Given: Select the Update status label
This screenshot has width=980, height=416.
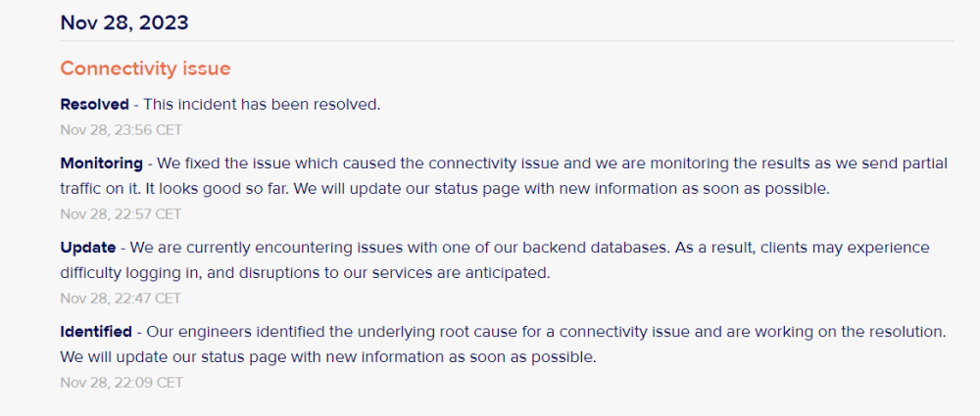Looking at the screenshot, I should [88, 248].
